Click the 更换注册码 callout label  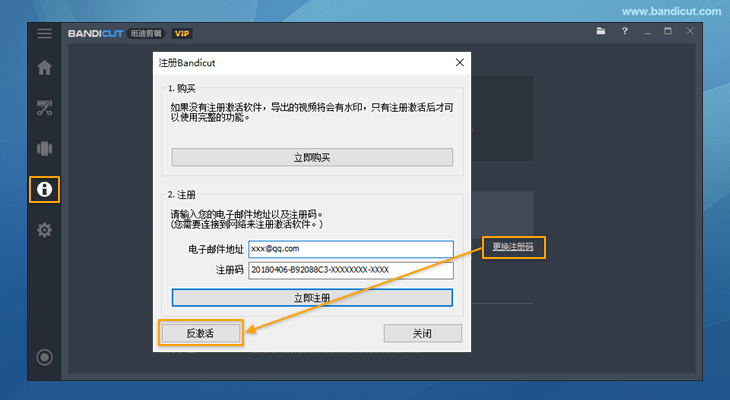click(514, 247)
